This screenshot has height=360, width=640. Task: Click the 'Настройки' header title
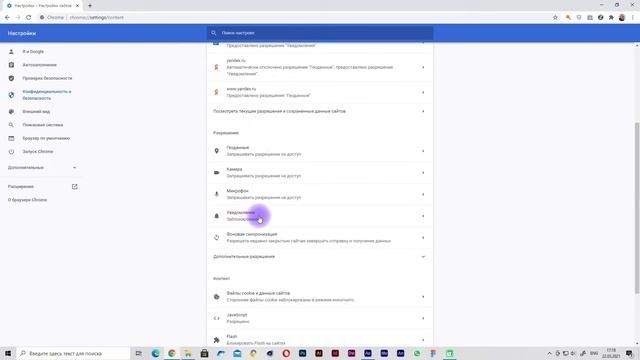(22, 33)
